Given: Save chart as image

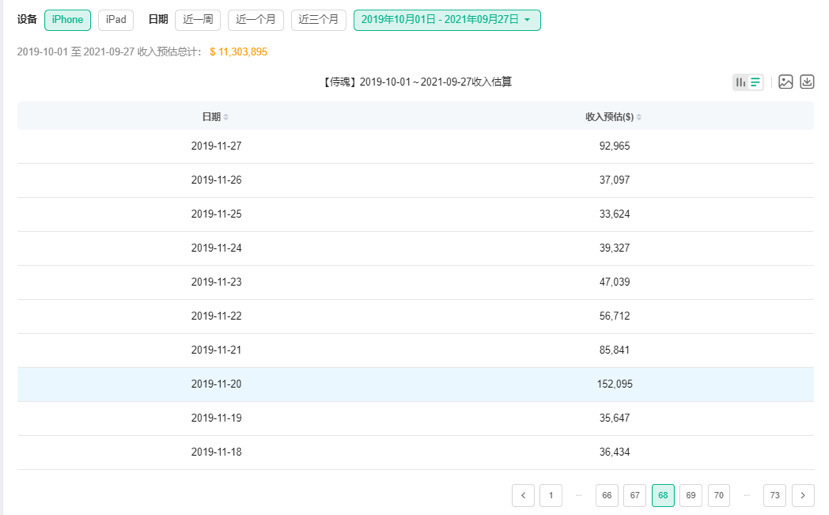Looking at the screenshot, I should (786, 82).
